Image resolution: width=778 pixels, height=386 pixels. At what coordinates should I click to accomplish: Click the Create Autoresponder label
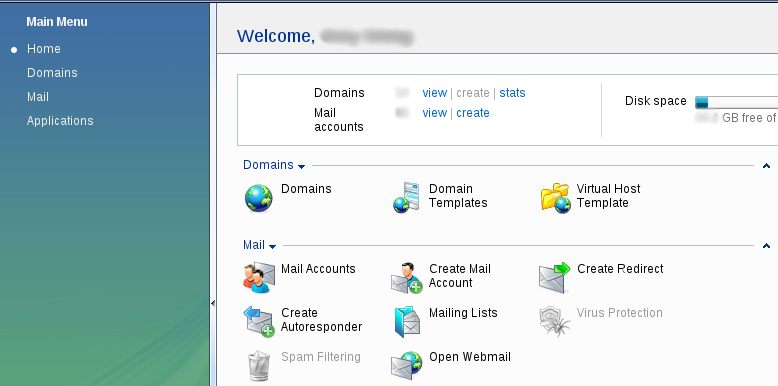pyautogui.click(x=322, y=320)
